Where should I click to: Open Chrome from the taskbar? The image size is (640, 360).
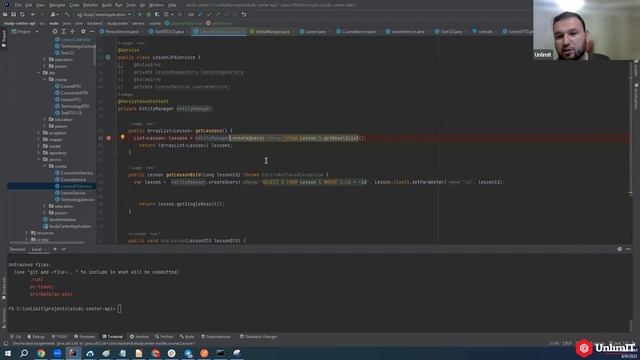41,353
